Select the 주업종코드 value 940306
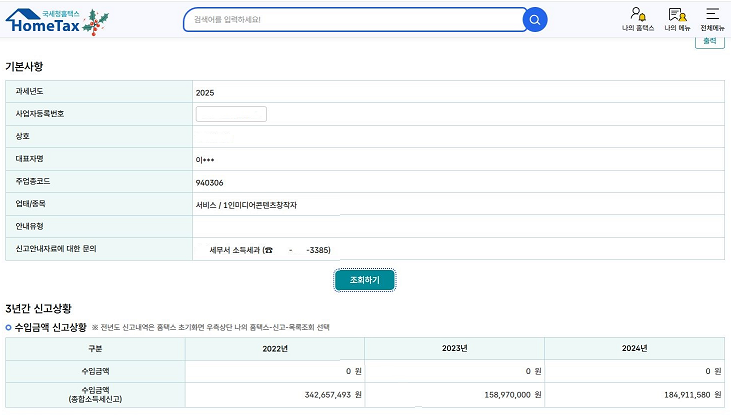 coord(209,183)
